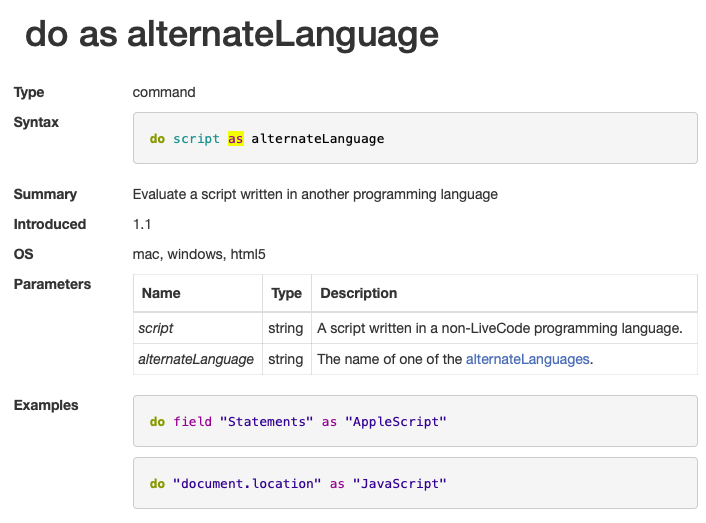Select the "script" parameter name cell
This screenshot has width=706, height=523.
click(x=156, y=327)
